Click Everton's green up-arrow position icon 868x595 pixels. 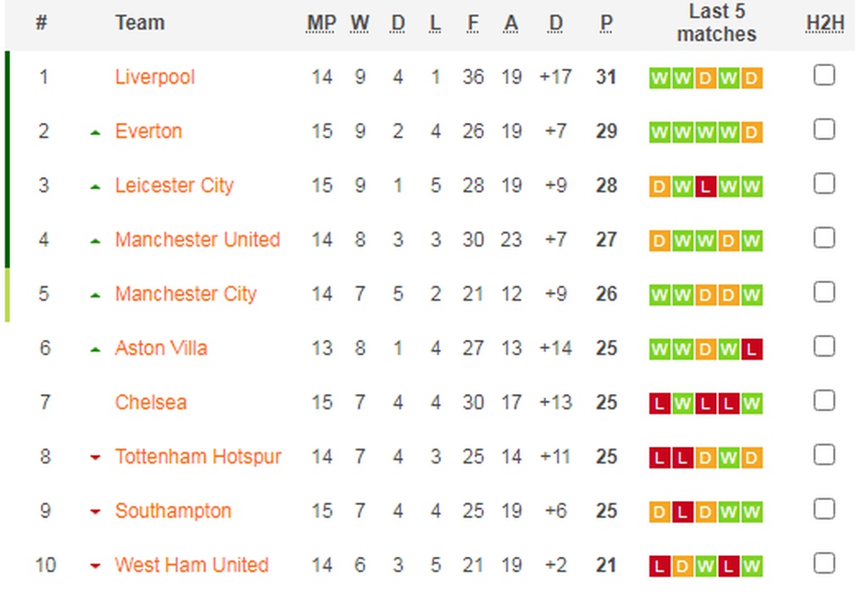click(96, 132)
